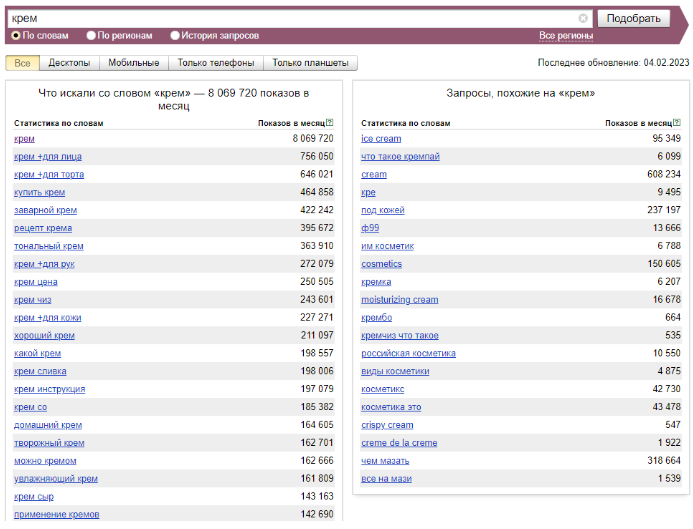Viewport: 693px width, 529px height.
Task: Open the 'под кожей' link
Action: (x=383, y=210)
